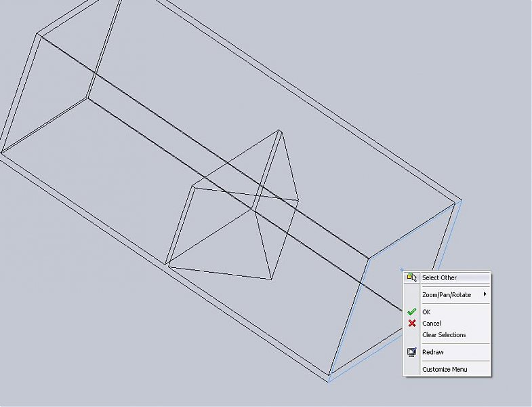Open Customize Menu entry
Image resolution: width=532 pixels, height=407 pixels.
click(x=447, y=369)
